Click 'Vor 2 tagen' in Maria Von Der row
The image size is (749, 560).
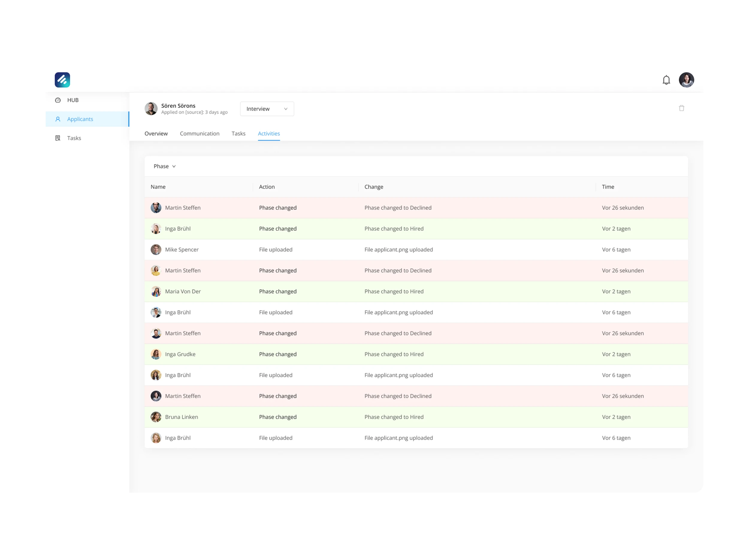[616, 291]
